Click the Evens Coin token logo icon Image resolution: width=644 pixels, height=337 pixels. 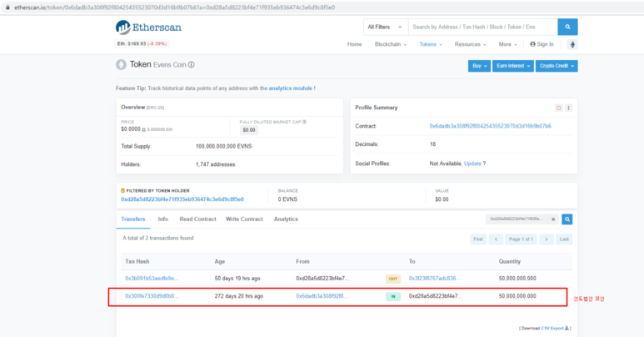point(121,64)
